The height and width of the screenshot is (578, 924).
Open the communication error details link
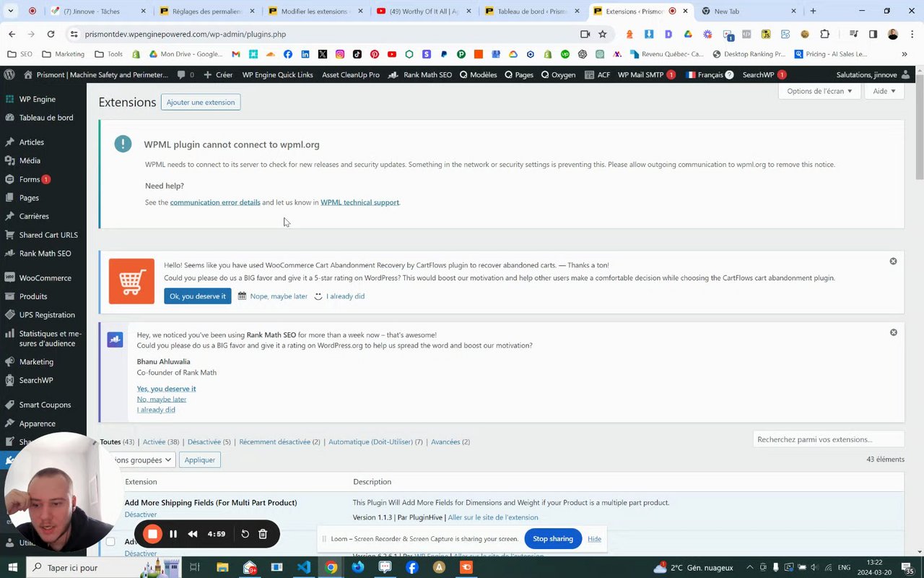[x=215, y=202]
